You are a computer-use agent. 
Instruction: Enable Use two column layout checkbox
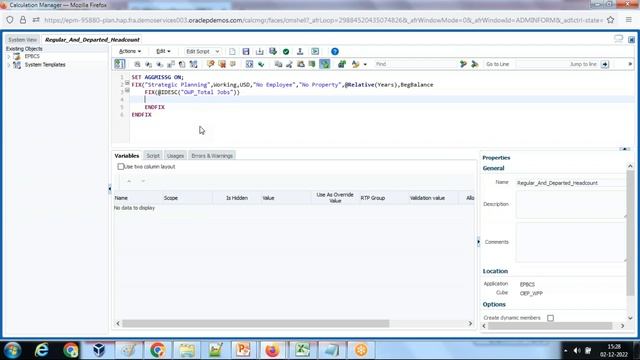[x=120, y=167]
